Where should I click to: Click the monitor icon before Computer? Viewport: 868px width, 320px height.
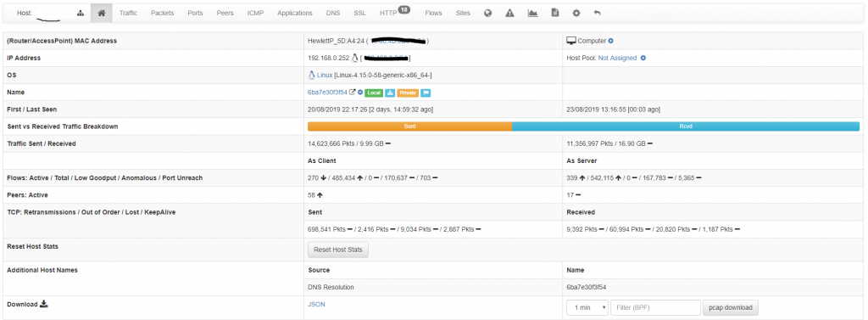click(571, 41)
